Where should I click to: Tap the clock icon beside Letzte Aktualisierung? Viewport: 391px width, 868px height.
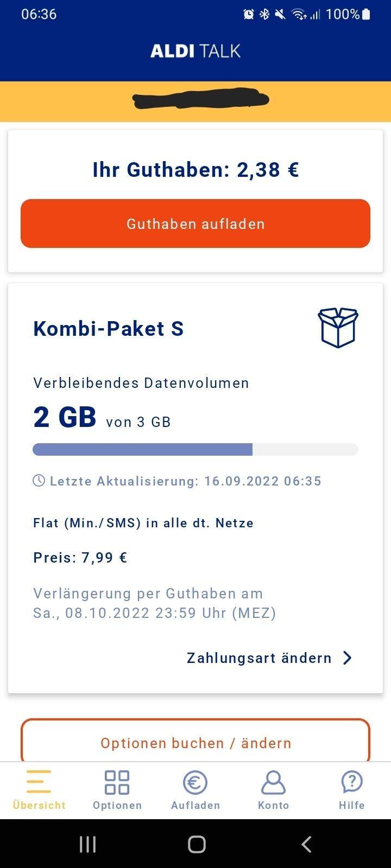(x=39, y=481)
